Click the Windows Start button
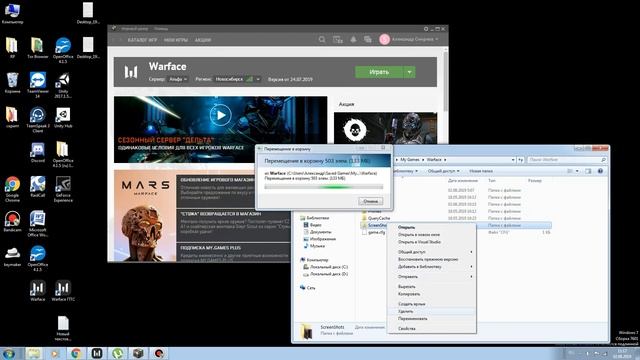The width and height of the screenshot is (640, 360). pyautogui.click(x=9, y=353)
